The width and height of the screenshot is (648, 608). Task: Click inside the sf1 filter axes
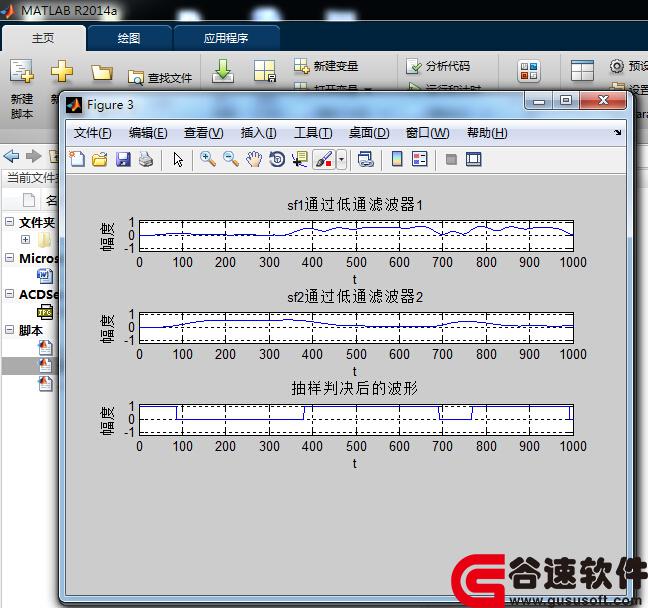pos(356,236)
